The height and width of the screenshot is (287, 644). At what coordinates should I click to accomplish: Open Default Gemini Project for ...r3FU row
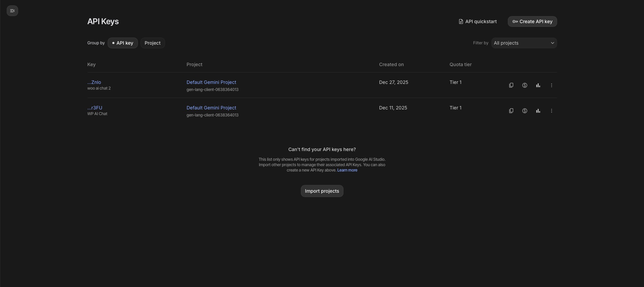211,108
